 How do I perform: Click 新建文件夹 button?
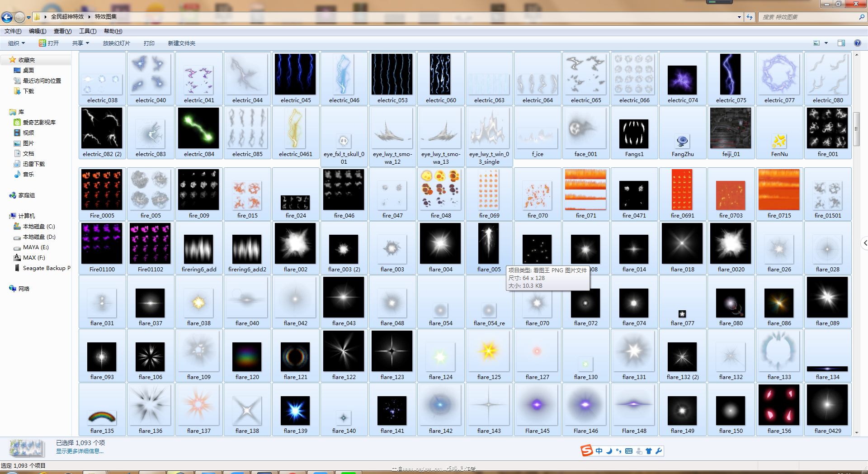pyautogui.click(x=182, y=43)
